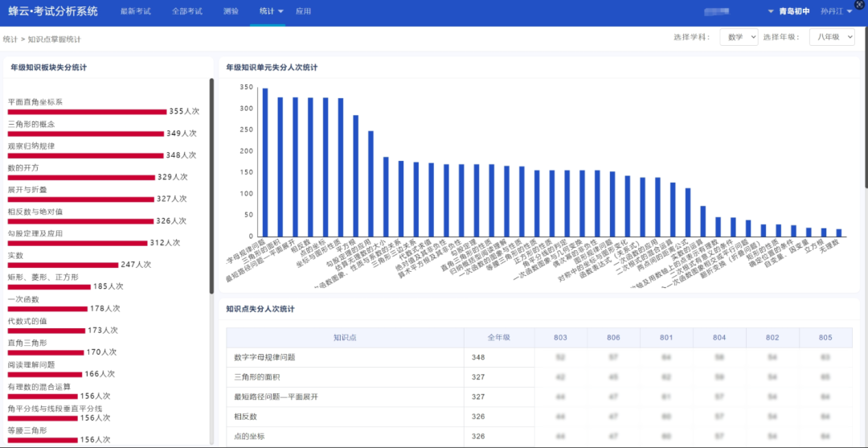Image resolution: width=868 pixels, height=448 pixels.
Task: Click the 803 class column header
Action: click(561, 338)
